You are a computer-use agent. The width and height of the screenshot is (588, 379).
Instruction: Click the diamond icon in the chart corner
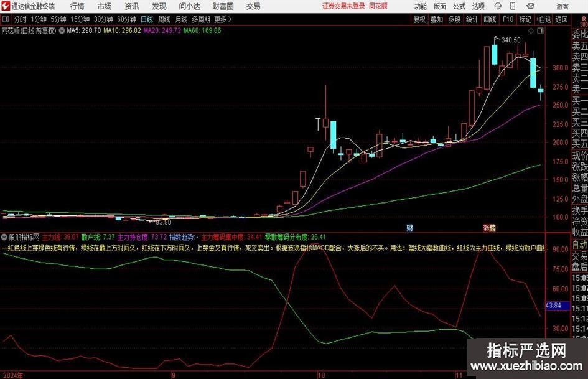(x=531, y=31)
